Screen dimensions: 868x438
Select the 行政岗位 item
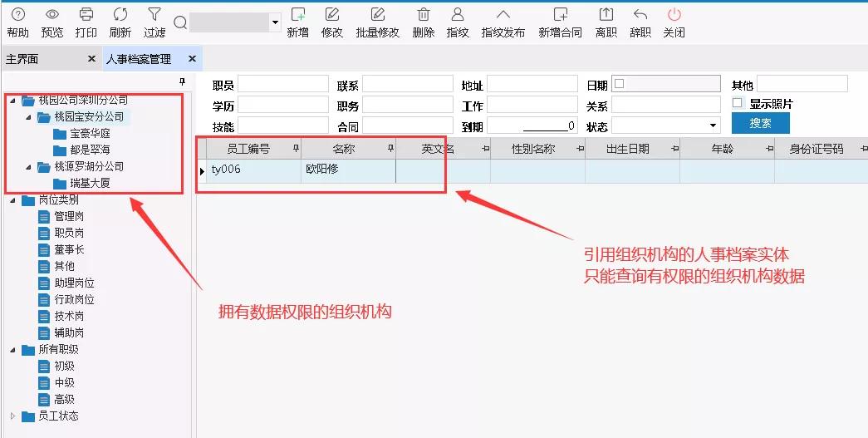click(x=74, y=299)
